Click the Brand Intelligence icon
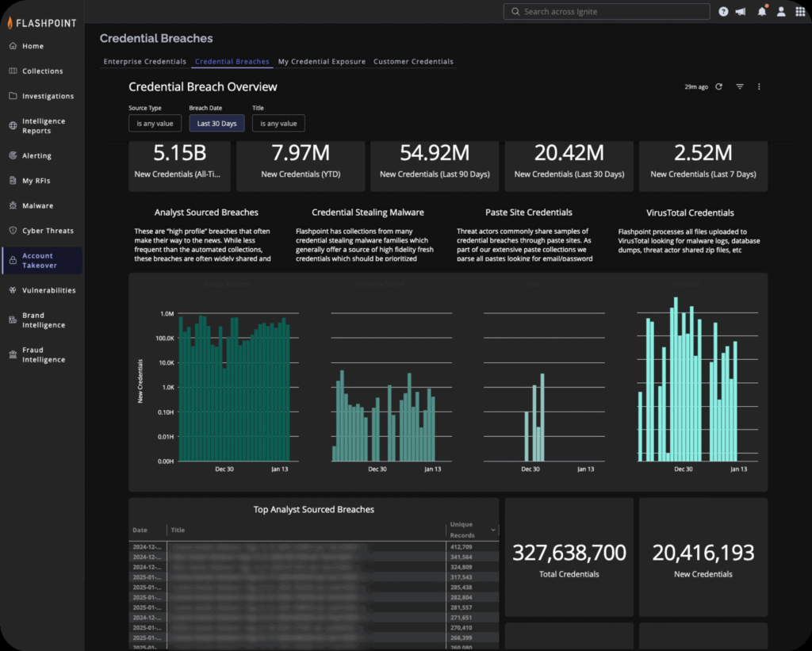 [x=13, y=320]
